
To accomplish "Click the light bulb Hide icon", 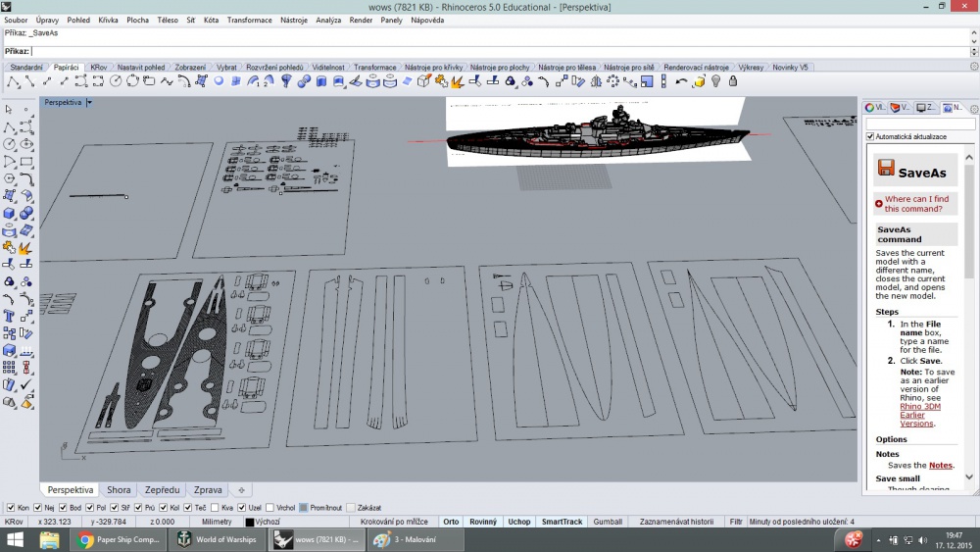I will coord(716,81).
